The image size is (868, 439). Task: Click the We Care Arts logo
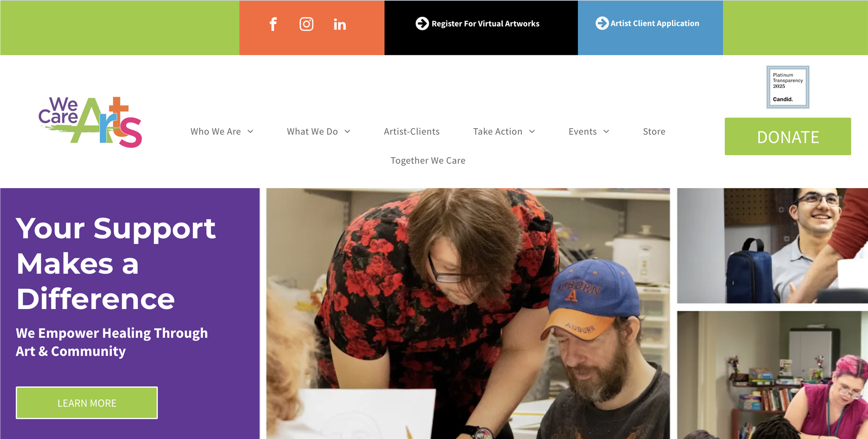[90, 122]
